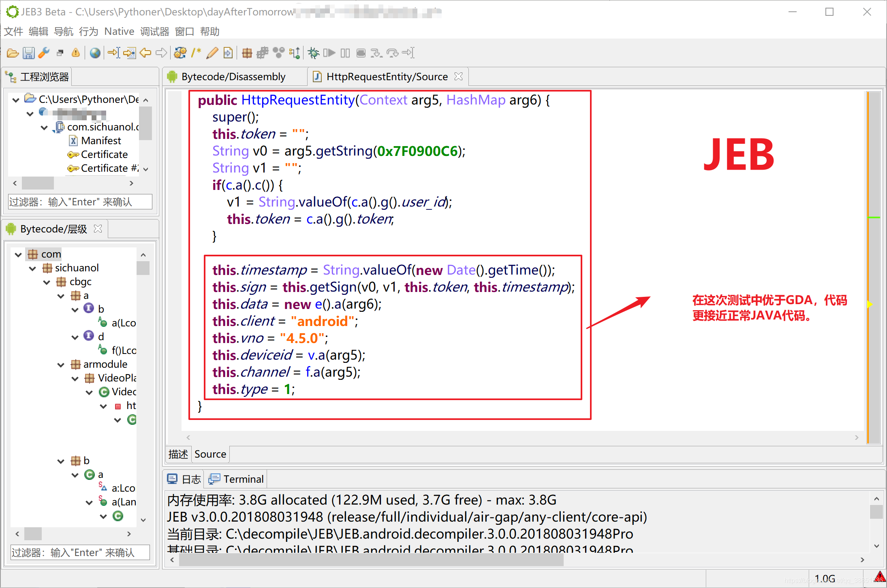The height and width of the screenshot is (588, 887).
Task: Click the log panel vertical scrollbar thumb
Action: point(876,512)
